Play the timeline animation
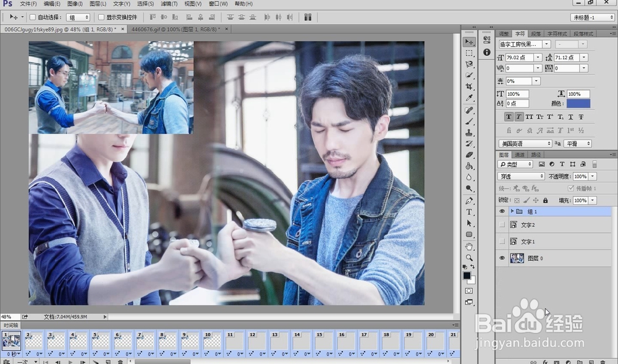This screenshot has height=364, width=618. coord(70,362)
